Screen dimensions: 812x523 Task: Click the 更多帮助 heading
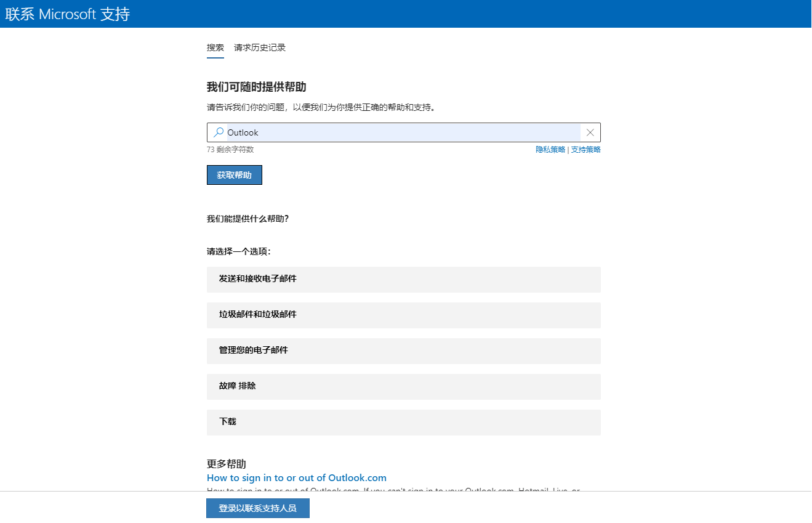point(227,464)
